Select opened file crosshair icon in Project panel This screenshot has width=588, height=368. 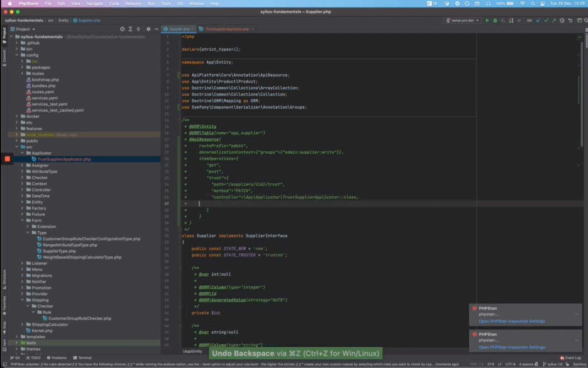[x=122, y=29]
